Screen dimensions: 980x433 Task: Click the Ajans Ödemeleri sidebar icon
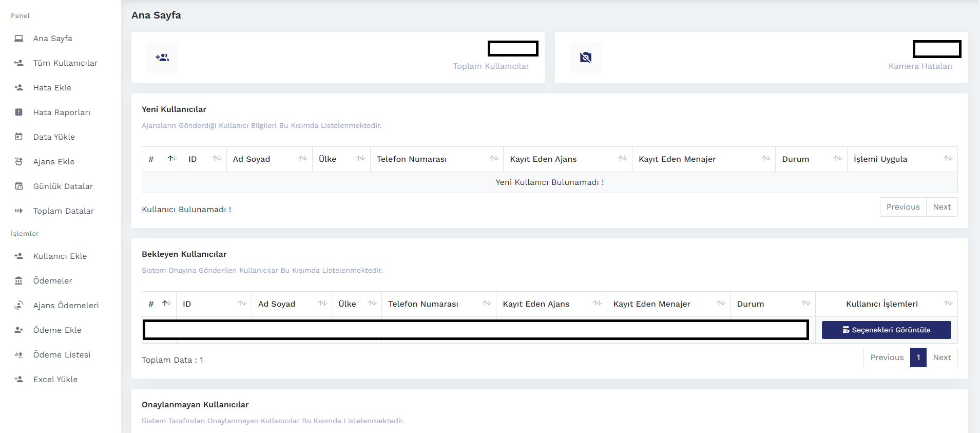[x=19, y=305]
